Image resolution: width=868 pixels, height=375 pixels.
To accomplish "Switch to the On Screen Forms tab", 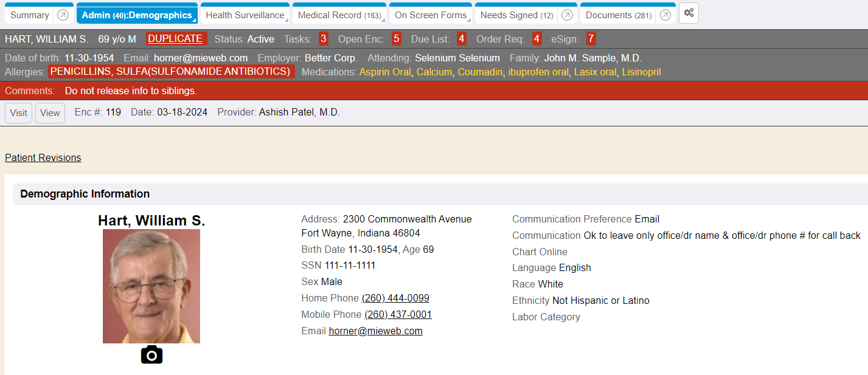I will pos(430,15).
